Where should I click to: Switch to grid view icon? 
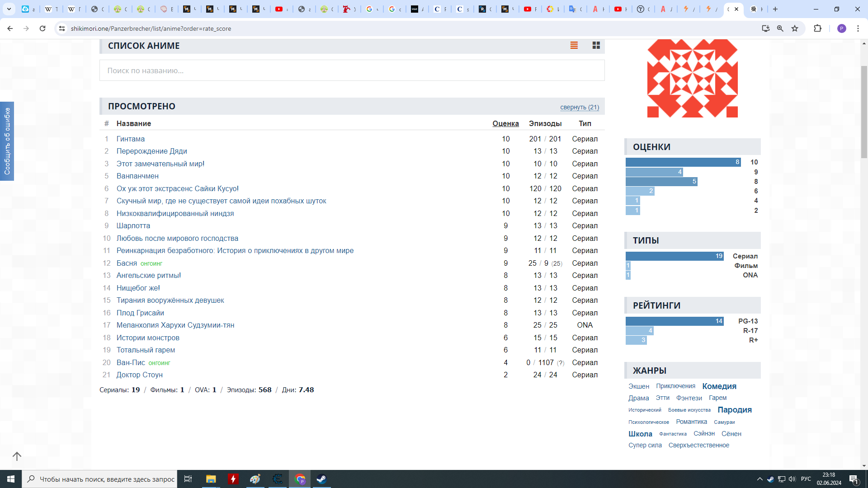coord(596,46)
